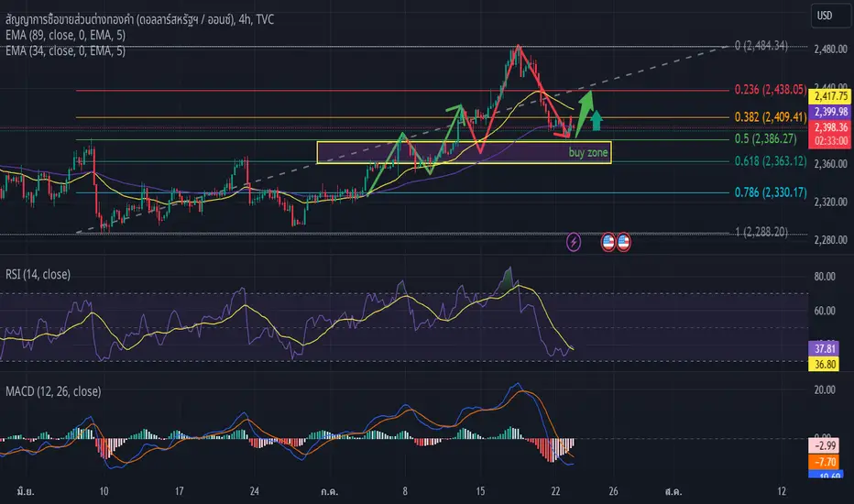Image resolution: width=854 pixels, height=504 pixels.
Task: Click the RSI 80.00 axis label
Action: (825, 277)
